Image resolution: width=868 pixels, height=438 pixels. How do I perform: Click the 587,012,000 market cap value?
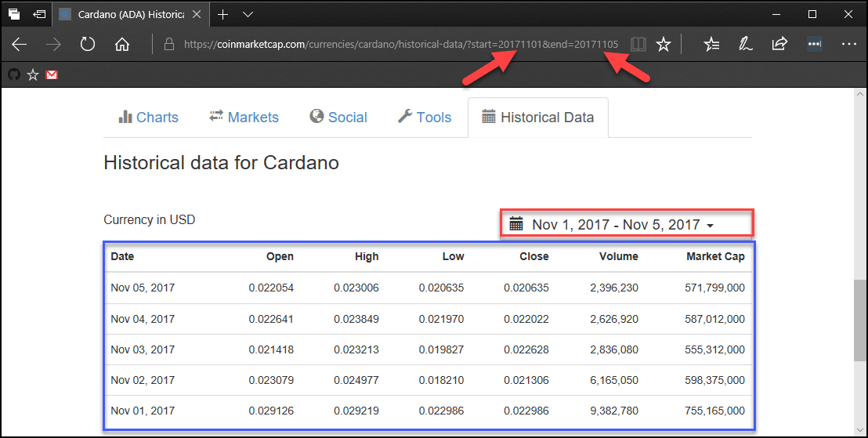pos(714,319)
